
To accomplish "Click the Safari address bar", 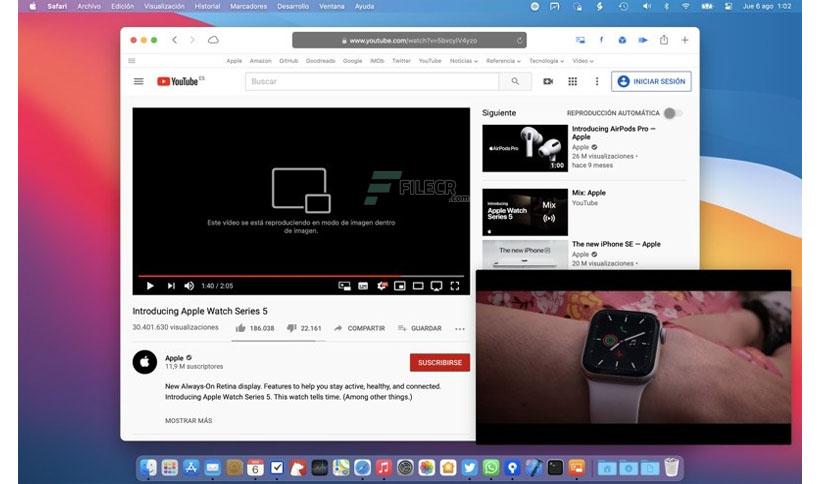I will pyautogui.click(x=409, y=41).
